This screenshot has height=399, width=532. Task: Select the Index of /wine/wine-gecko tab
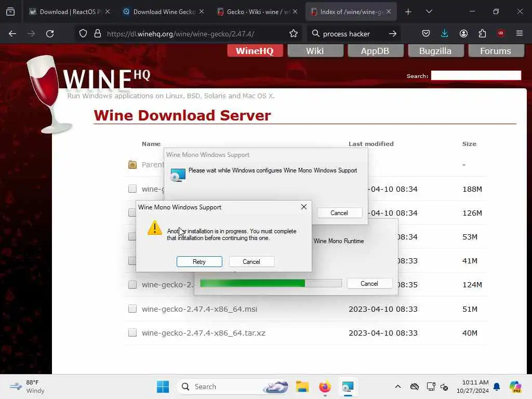pos(351,12)
